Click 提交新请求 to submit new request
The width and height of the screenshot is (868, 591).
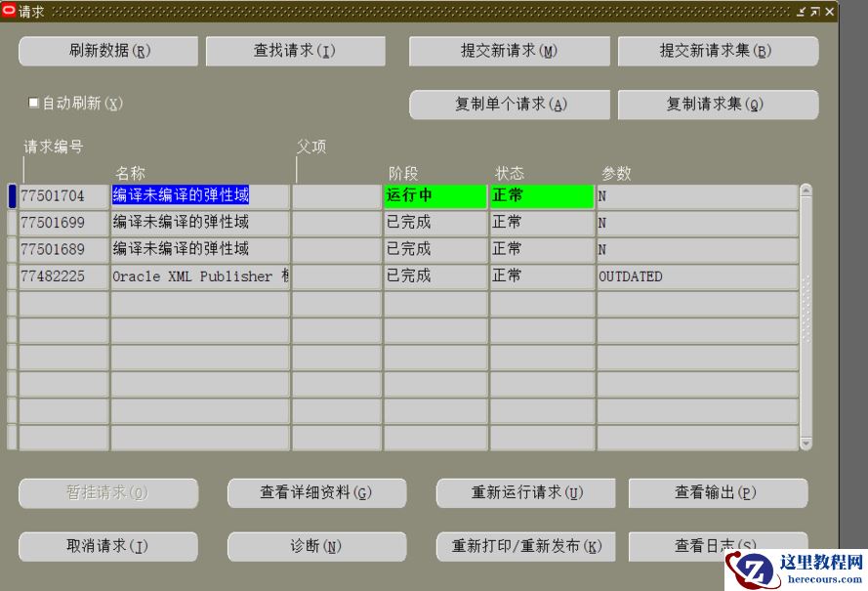pyautogui.click(x=509, y=51)
